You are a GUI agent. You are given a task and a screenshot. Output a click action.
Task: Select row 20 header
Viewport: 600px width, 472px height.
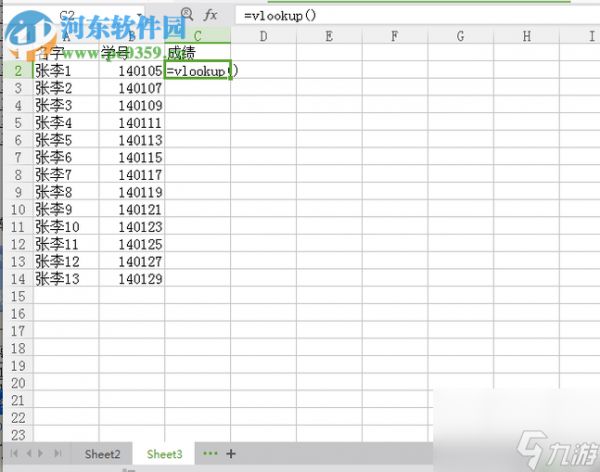18,383
